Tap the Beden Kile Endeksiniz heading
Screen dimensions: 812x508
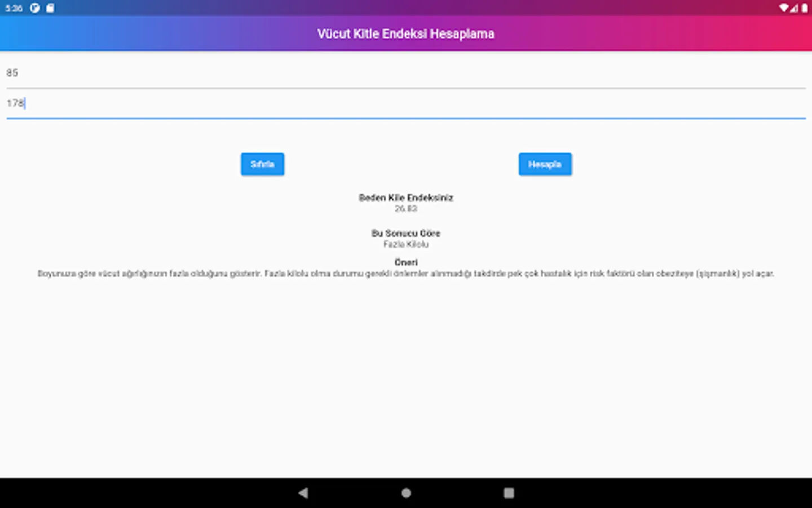[406, 198]
